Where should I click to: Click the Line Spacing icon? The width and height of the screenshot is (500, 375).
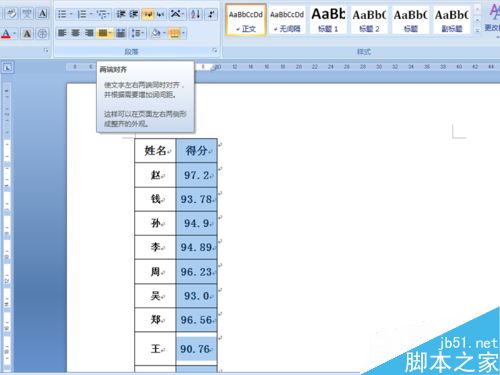136,33
